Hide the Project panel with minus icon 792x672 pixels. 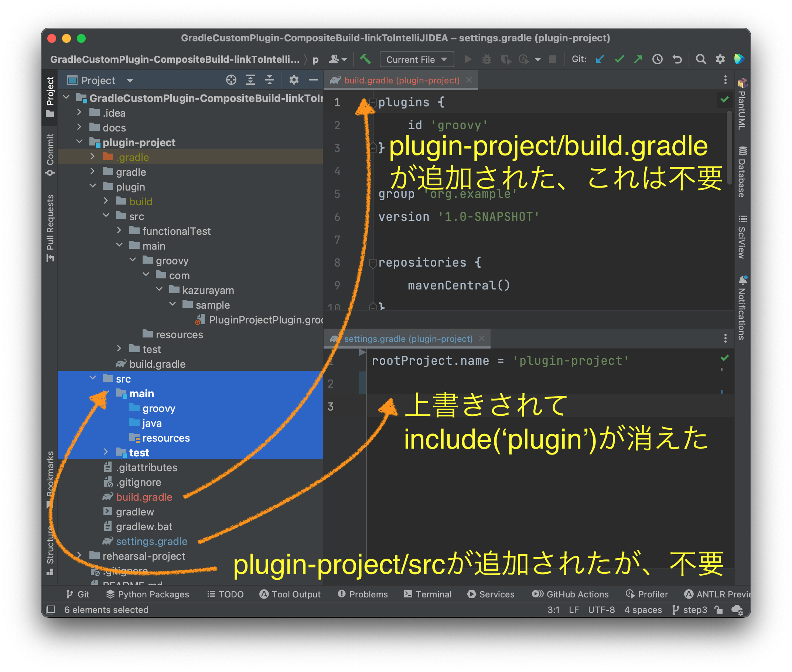pyautogui.click(x=313, y=80)
